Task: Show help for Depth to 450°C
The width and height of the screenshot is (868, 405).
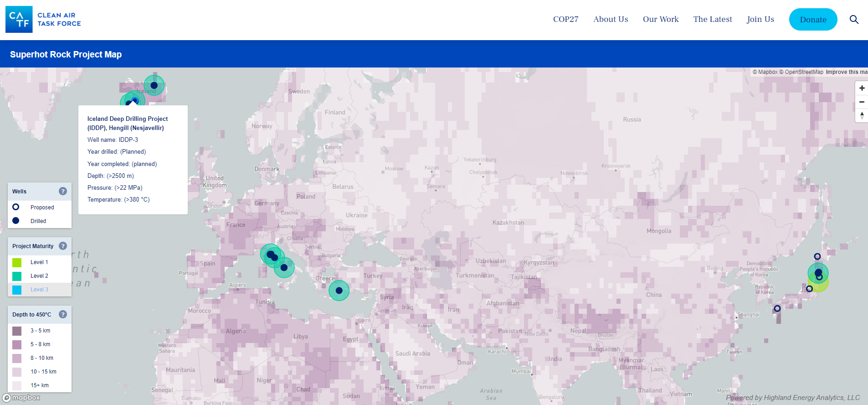Action: click(63, 314)
